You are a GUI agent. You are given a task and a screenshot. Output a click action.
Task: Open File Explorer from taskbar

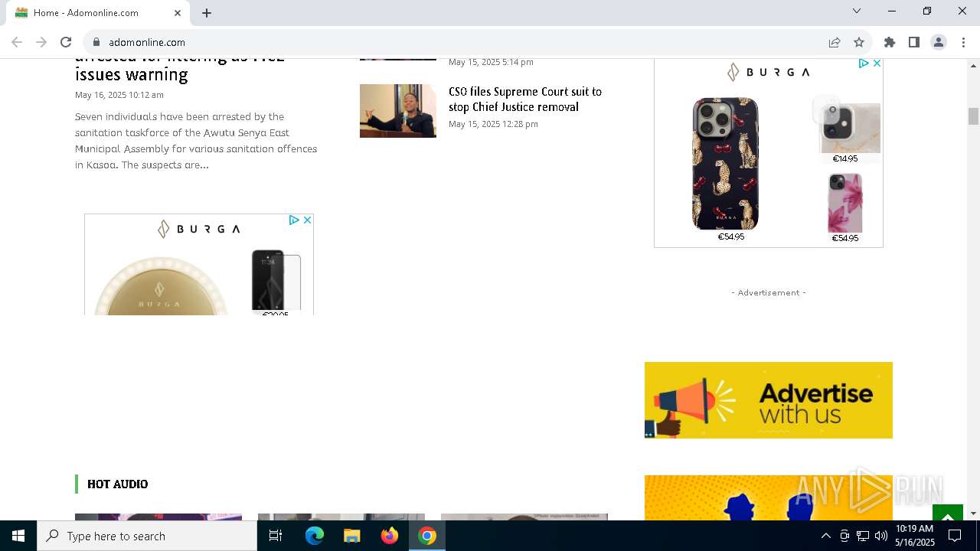point(352,536)
